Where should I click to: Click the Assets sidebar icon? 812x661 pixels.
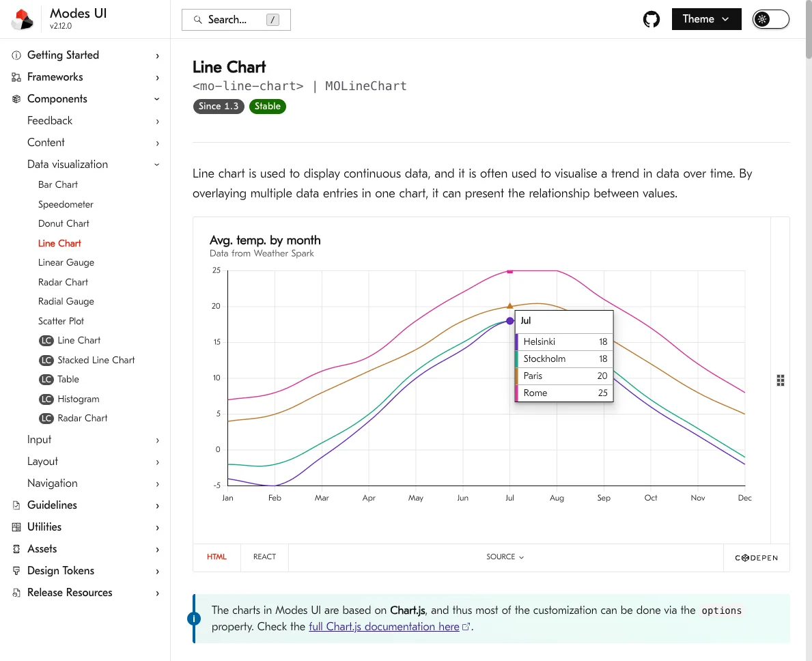click(16, 549)
